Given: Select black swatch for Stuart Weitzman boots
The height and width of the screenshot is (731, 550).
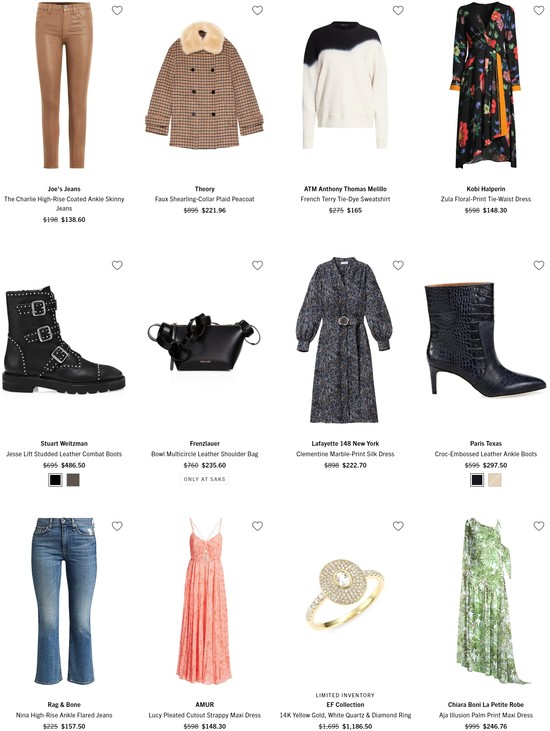Looking at the screenshot, I should pos(55,480).
